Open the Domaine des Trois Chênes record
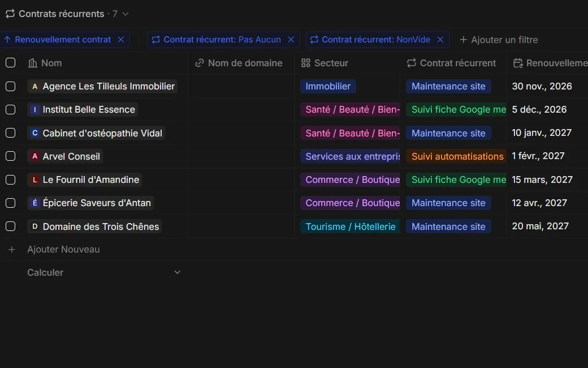The image size is (588, 368). click(94, 226)
